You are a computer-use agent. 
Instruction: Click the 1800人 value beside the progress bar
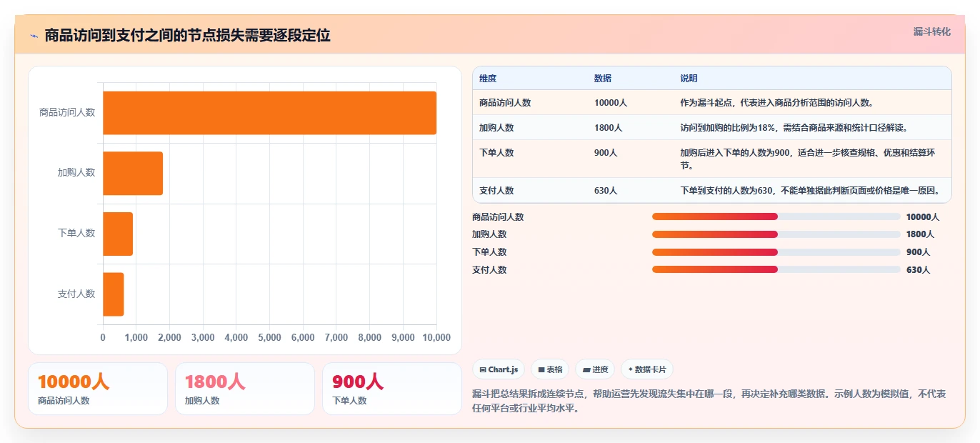(920, 234)
